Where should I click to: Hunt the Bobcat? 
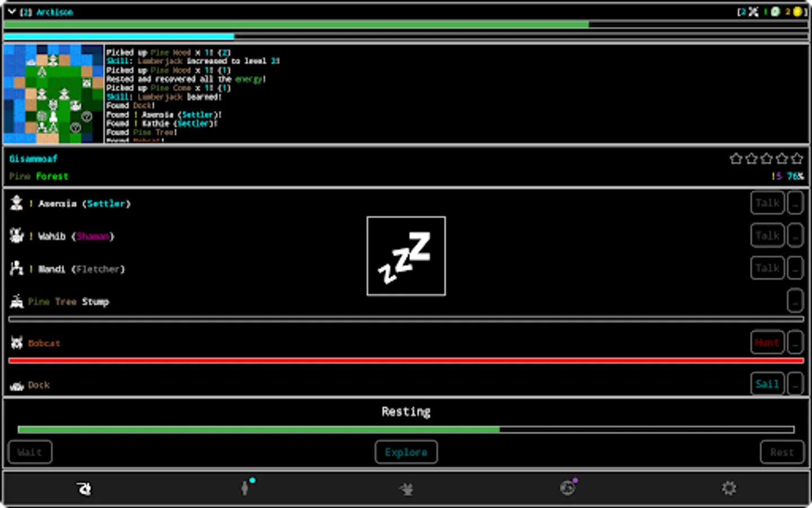[767, 342]
